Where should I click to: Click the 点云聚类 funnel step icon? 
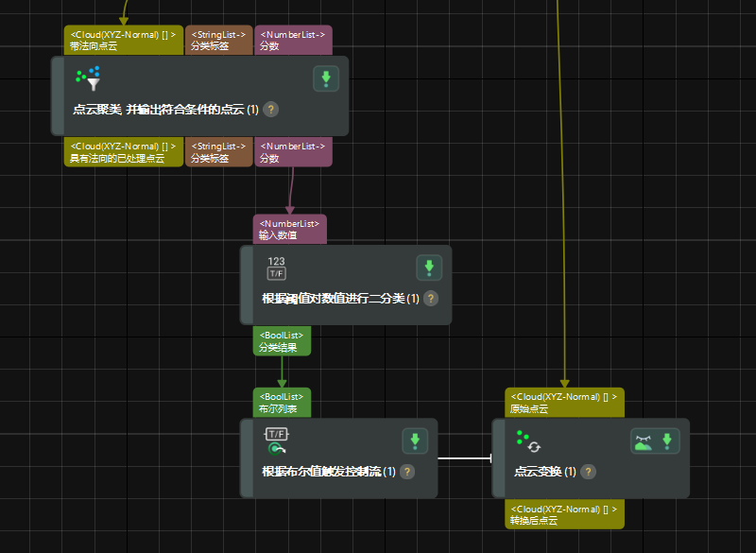coord(88,78)
